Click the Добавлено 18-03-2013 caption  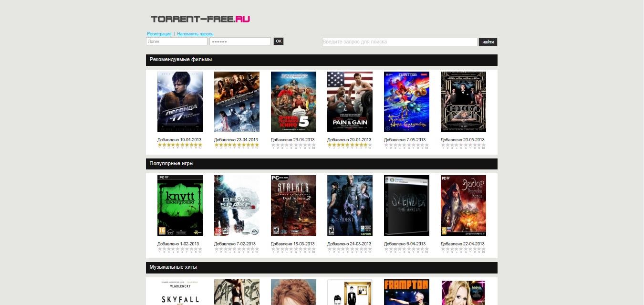click(x=293, y=244)
